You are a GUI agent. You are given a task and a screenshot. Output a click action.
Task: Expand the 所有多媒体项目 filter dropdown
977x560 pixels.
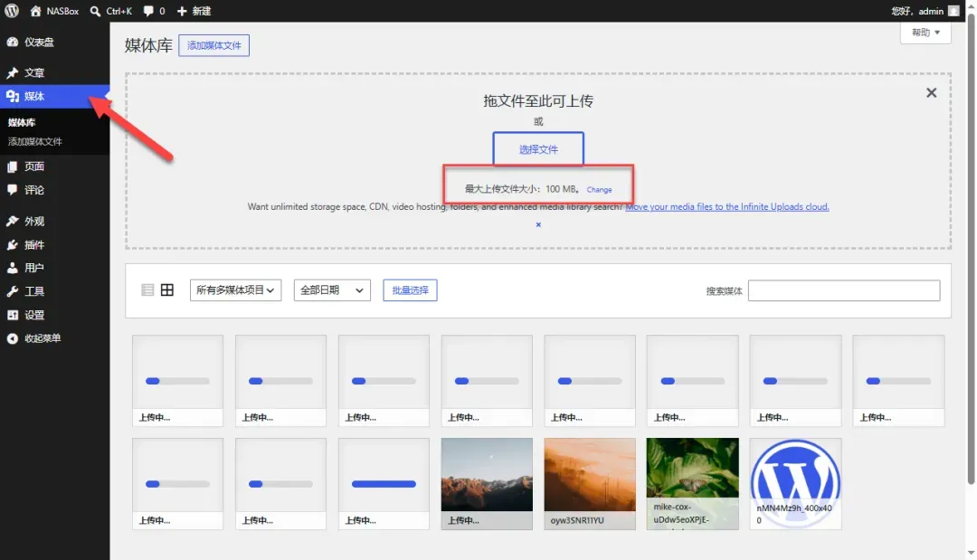tap(235, 290)
